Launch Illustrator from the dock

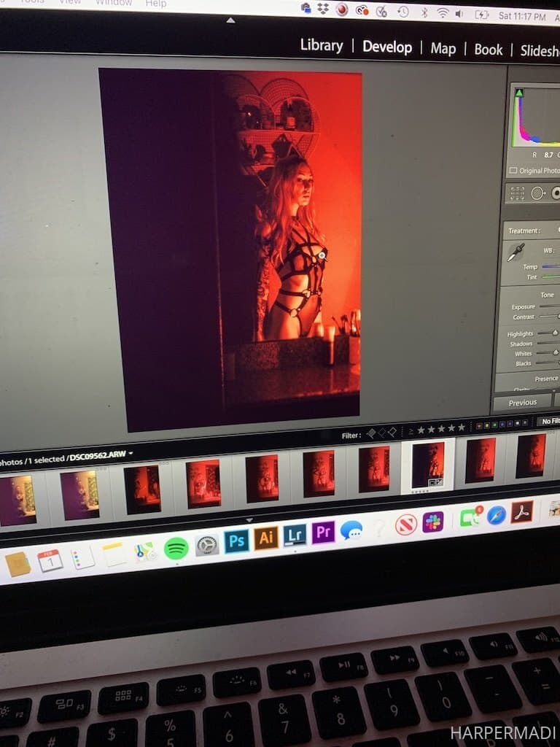[x=265, y=538]
